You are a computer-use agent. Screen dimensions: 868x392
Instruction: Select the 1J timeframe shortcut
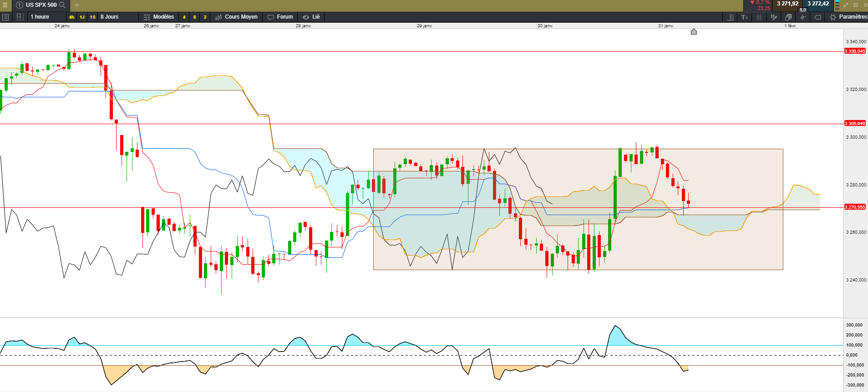click(x=82, y=17)
